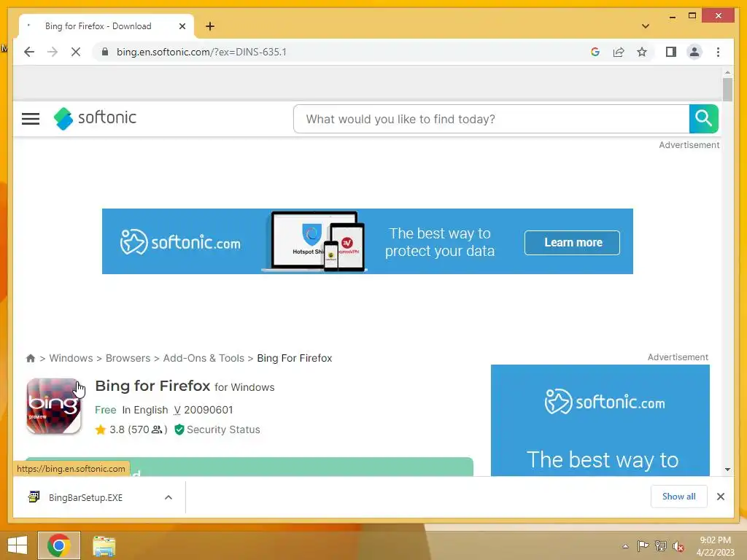Screen dimensions: 747x560
Task: Click the Security Status label
Action: pos(223,429)
